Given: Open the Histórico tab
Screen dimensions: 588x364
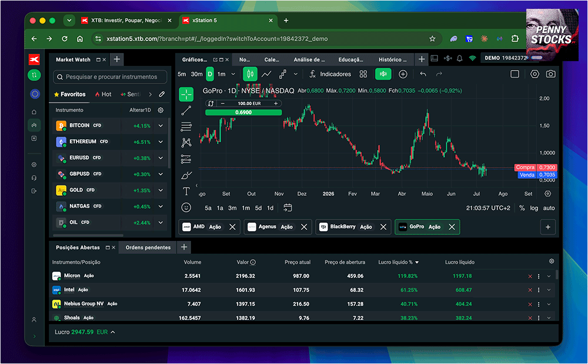Looking at the screenshot, I should tap(393, 59).
